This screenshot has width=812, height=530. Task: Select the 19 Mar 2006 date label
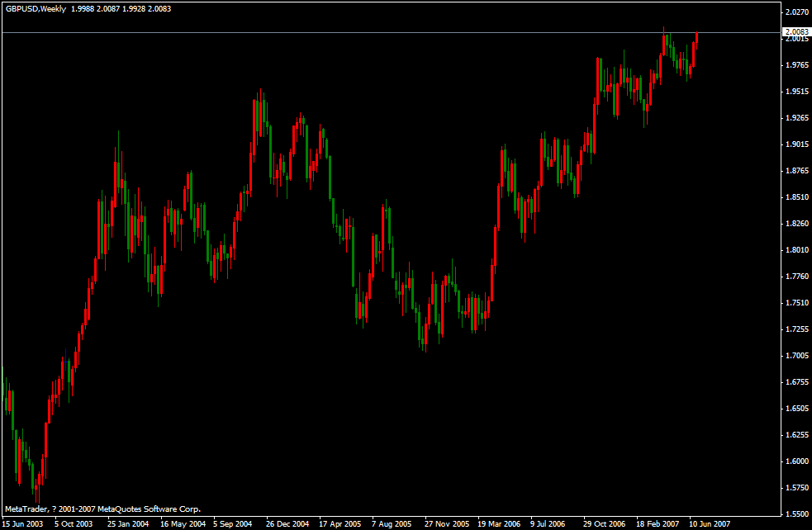click(x=499, y=523)
